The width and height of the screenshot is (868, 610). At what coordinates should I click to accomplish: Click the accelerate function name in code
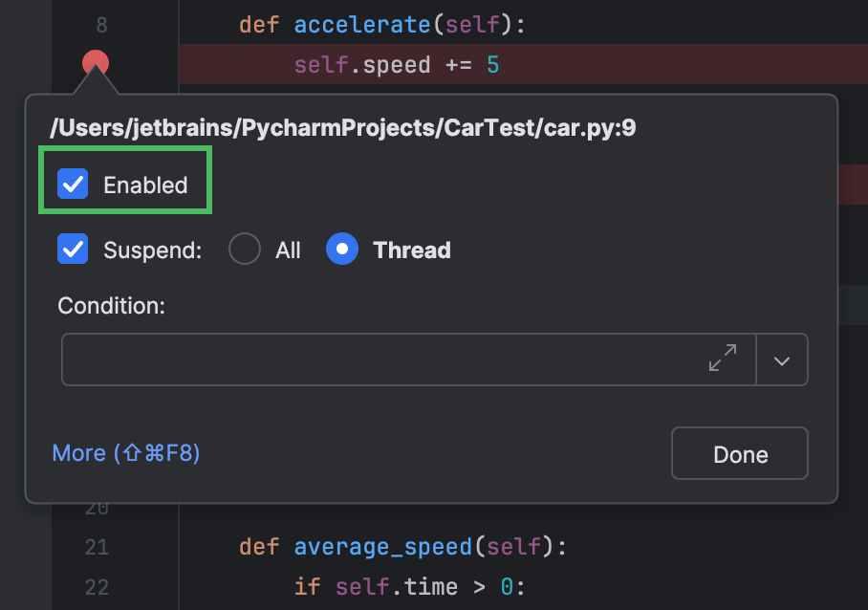click(x=361, y=24)
